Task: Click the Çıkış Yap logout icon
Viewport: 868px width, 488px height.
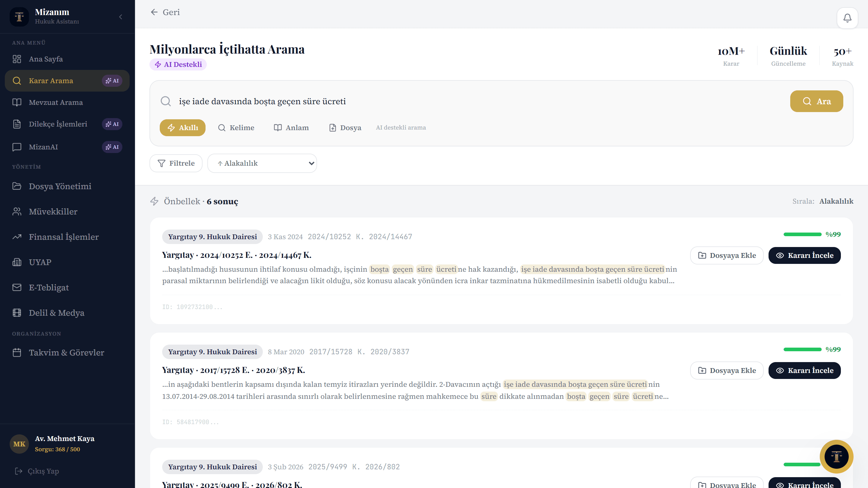Action: 18,471
